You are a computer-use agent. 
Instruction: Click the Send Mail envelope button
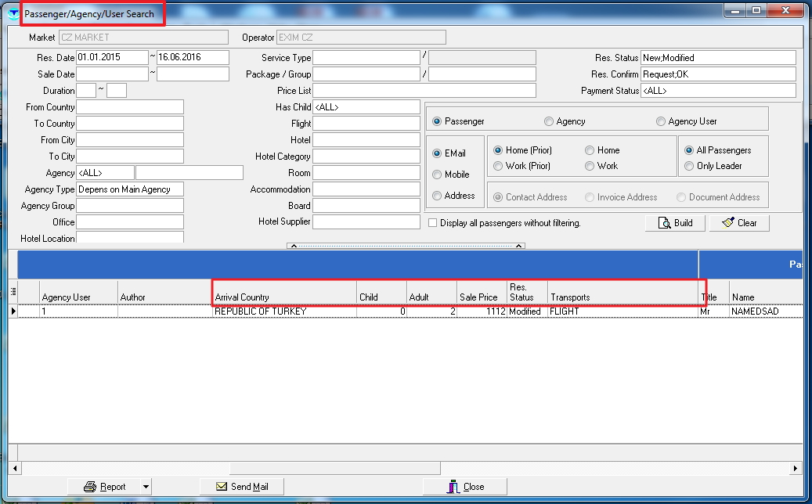pyautogui.click(x=241, y=487)
